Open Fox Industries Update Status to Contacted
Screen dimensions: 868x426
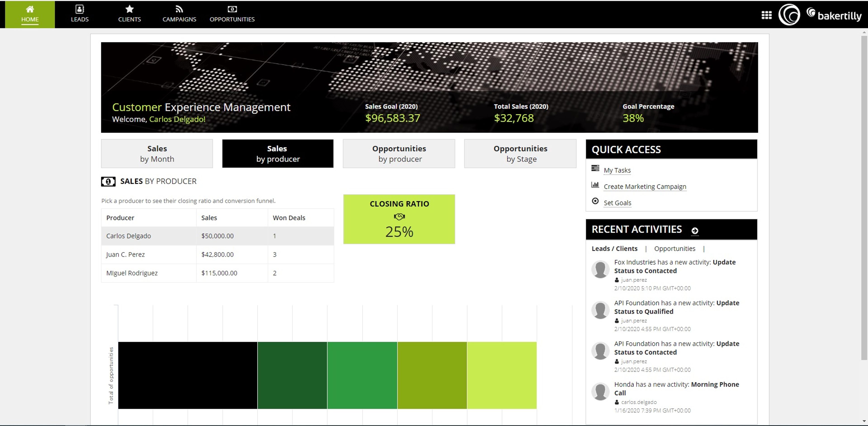(675, 266)
